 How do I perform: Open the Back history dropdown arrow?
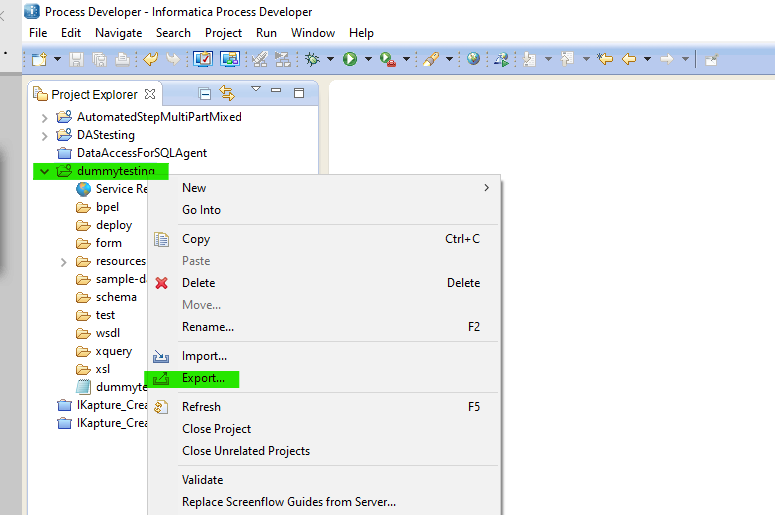pos(647,59)
